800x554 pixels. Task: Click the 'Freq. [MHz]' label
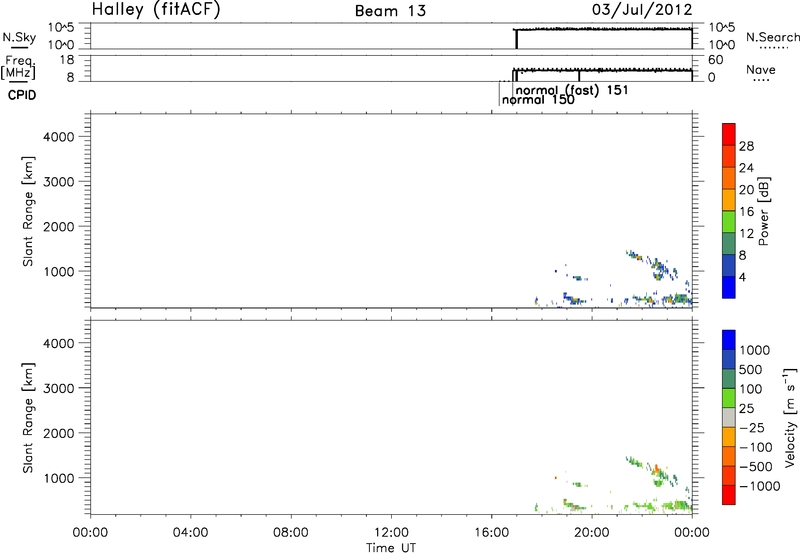coord(19,67)
